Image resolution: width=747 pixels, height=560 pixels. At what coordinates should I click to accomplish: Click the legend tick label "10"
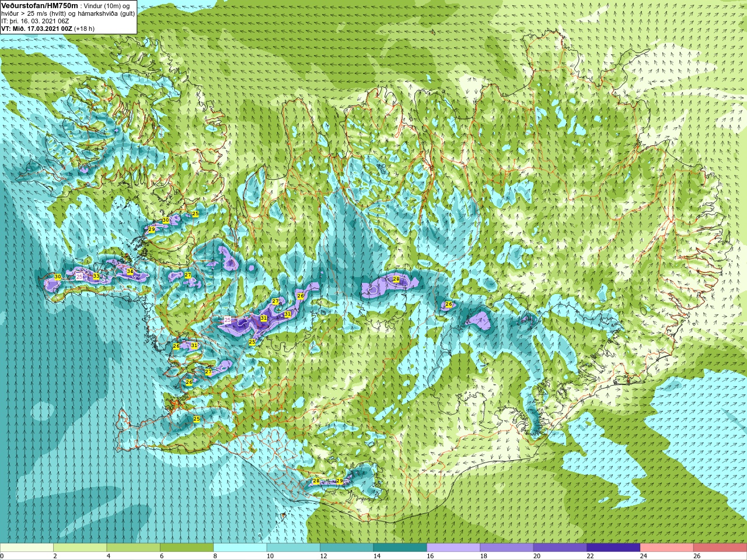269,556
